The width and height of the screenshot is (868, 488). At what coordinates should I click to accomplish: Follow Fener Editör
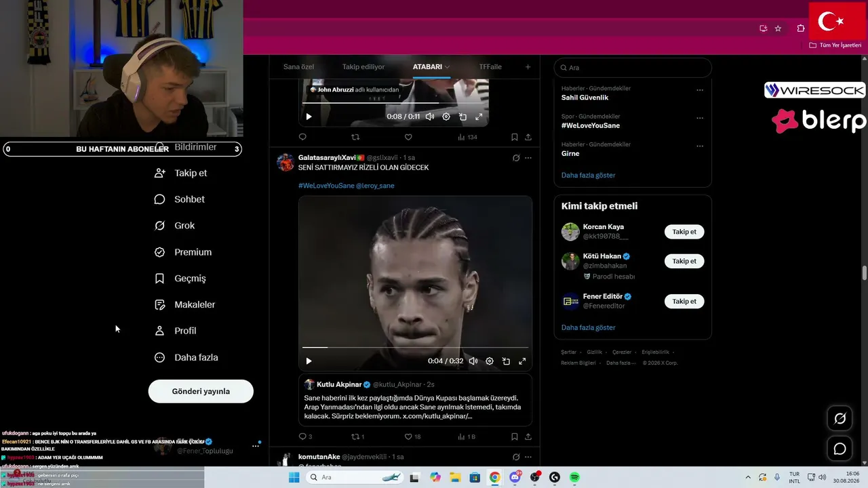pos(684,302)
